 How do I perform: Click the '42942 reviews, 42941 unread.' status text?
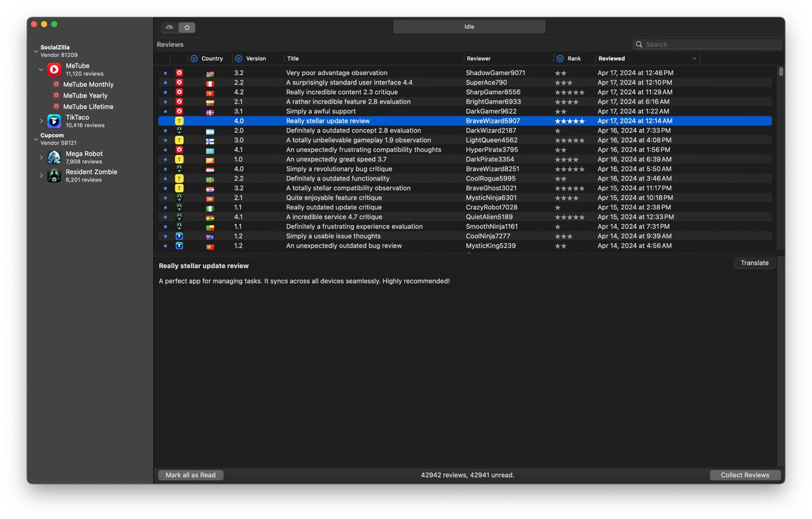click(x=468, y=475)
